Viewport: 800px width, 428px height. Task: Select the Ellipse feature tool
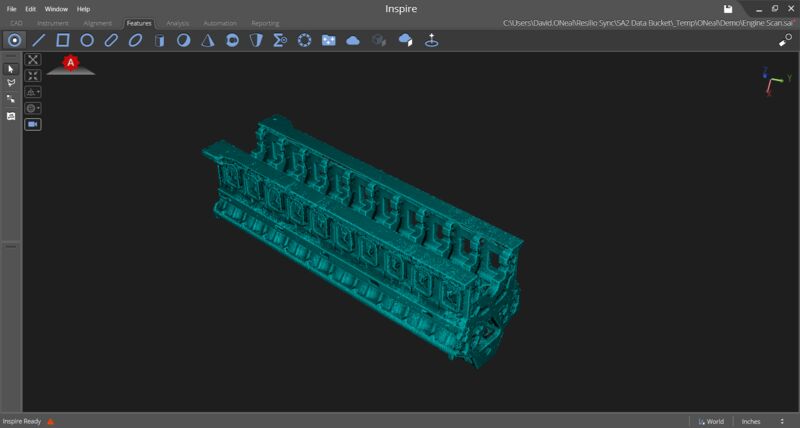pyautogui.click(x=135, y=40)
